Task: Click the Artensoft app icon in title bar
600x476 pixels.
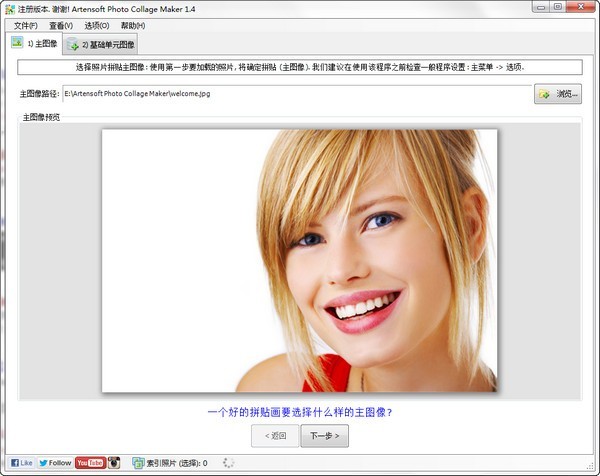Action: 10,9
